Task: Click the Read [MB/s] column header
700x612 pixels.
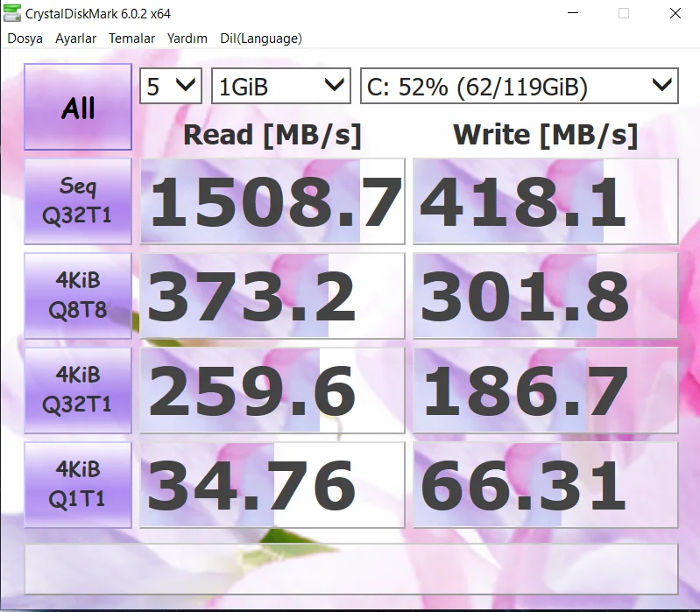Action: tap(272, 135)
